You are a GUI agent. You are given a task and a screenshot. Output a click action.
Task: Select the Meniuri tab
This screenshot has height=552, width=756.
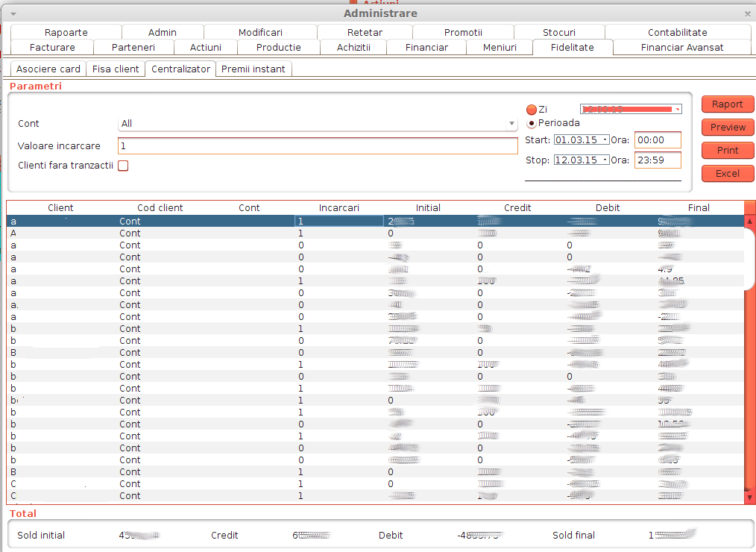tap(500, 47)
